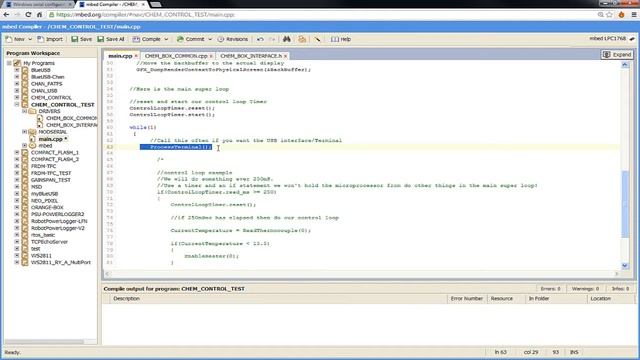Select RobotPowerLogger-V2 in the tree
The width and height of the screenshot is (640, 360).
coord(58,228)
